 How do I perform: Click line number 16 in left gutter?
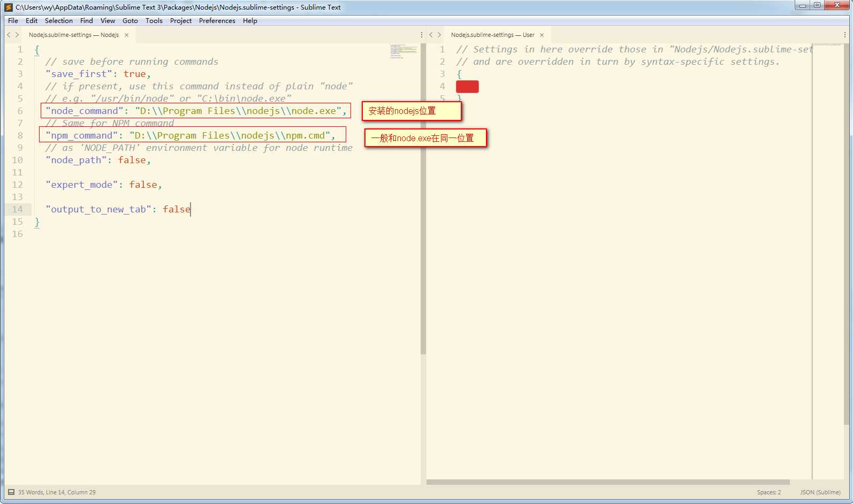(17, 234)
